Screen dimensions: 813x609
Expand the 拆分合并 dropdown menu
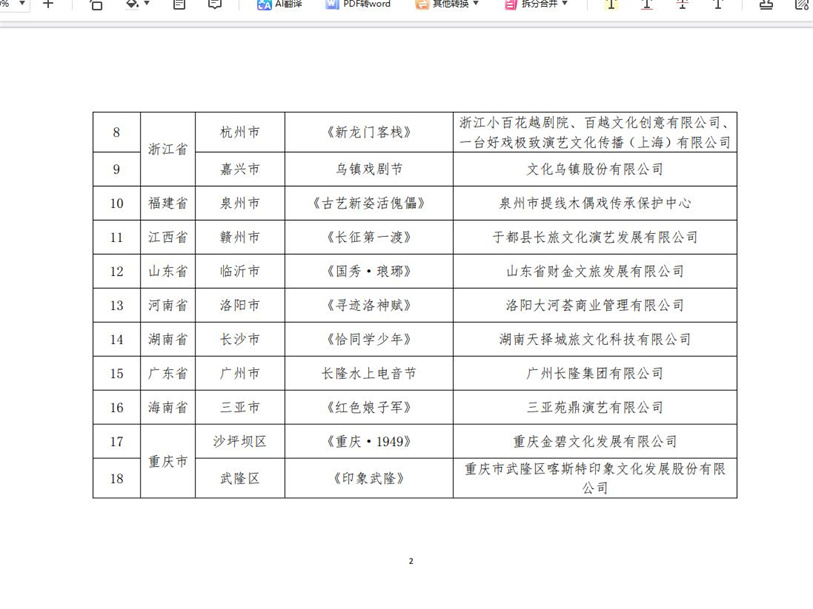coord(536,4)
